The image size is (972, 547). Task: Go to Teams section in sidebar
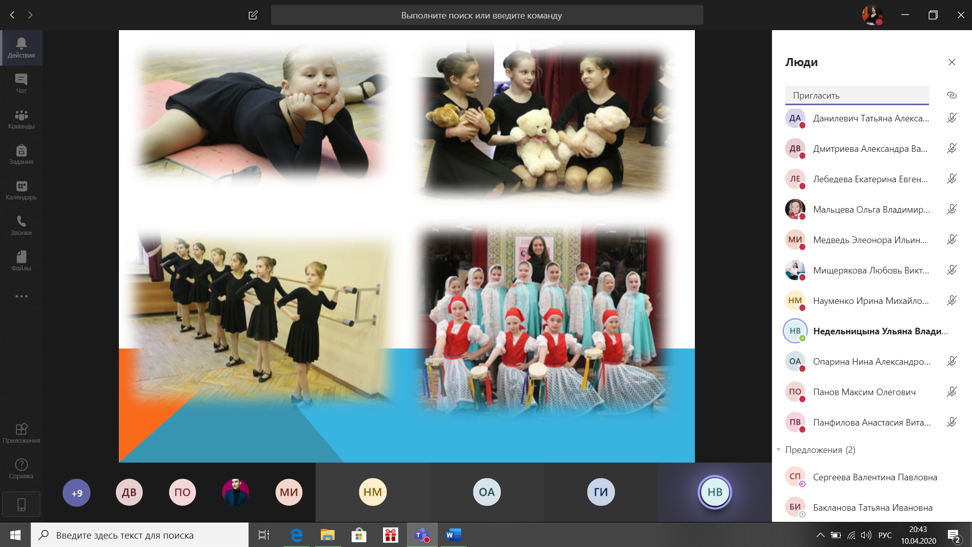(x=21, y=119)
